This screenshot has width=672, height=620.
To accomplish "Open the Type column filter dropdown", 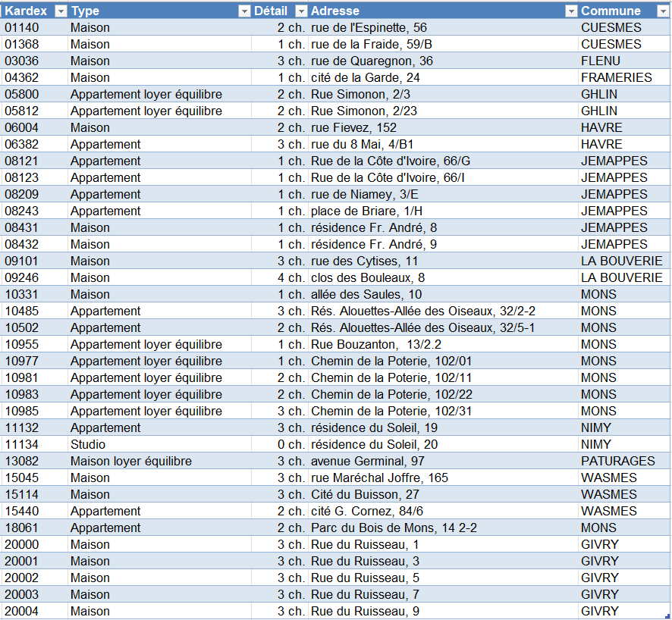I will pyautogui.click(x=243, y=11).
